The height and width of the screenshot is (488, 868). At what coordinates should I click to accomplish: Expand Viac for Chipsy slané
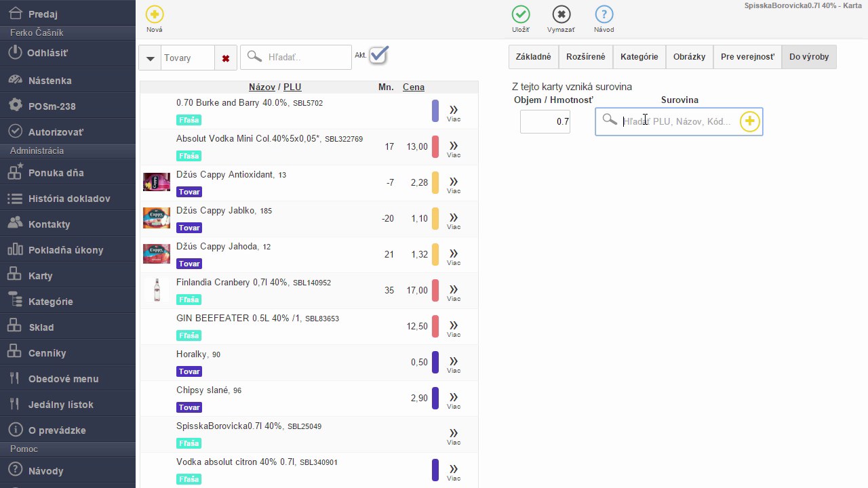tap(454, 400)
